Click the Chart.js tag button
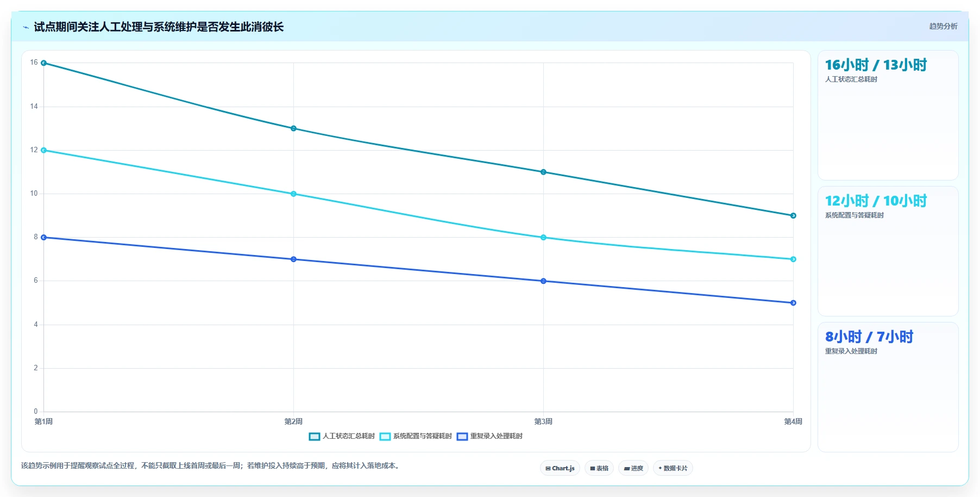This screenshot has height=497, width=980. tap(560, 468)
